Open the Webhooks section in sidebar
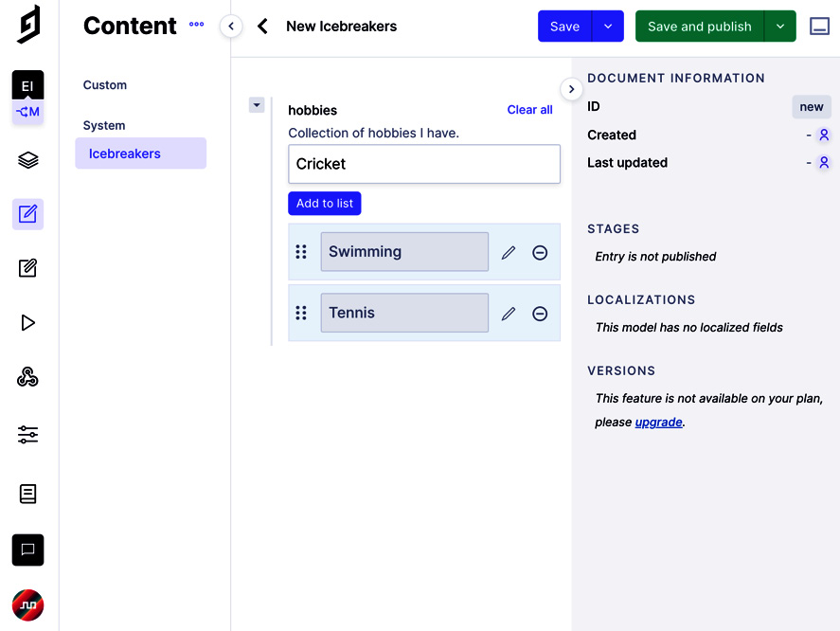This screenshot has width=840, height=631. (27, 376)
